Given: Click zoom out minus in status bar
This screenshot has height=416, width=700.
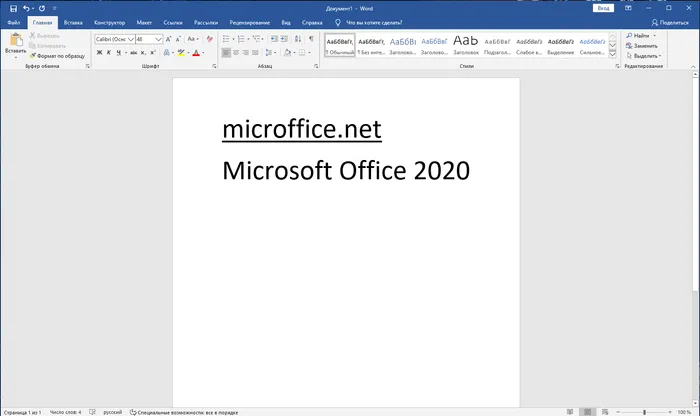Looking at the screenshot, I should [x=618, y=412].
